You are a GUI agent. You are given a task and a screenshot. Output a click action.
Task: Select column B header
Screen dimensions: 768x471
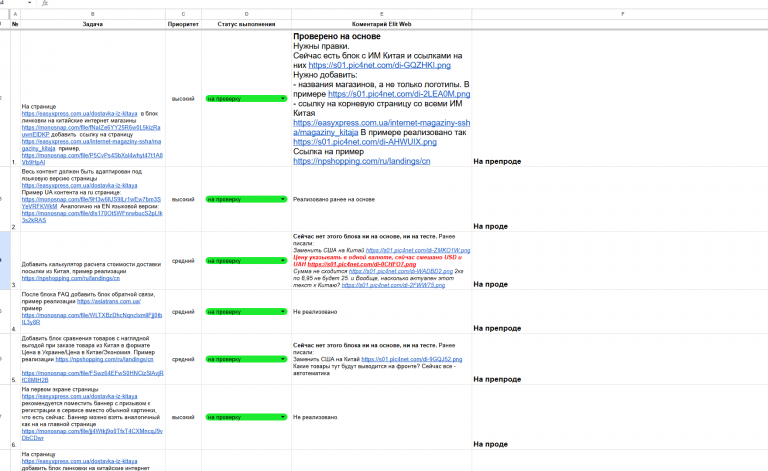pyautogui.click(x=93, y=14)
